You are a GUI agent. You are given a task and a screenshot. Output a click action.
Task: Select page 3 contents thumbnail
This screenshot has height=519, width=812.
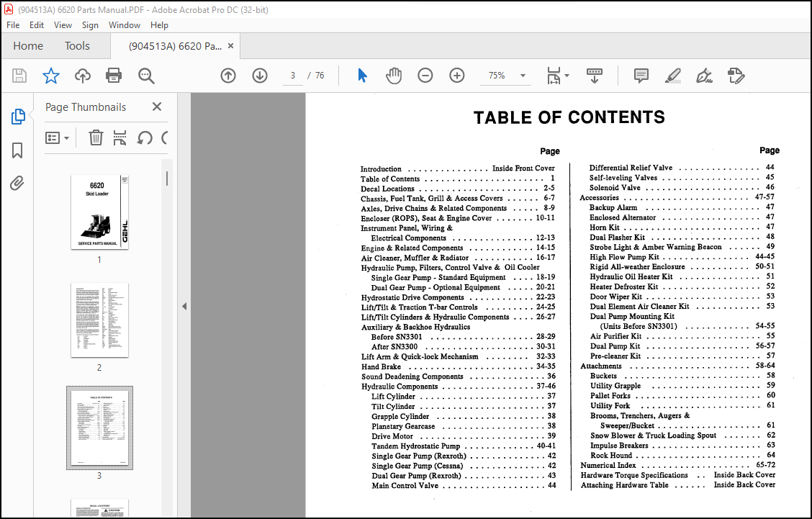[x=99, y=428]
